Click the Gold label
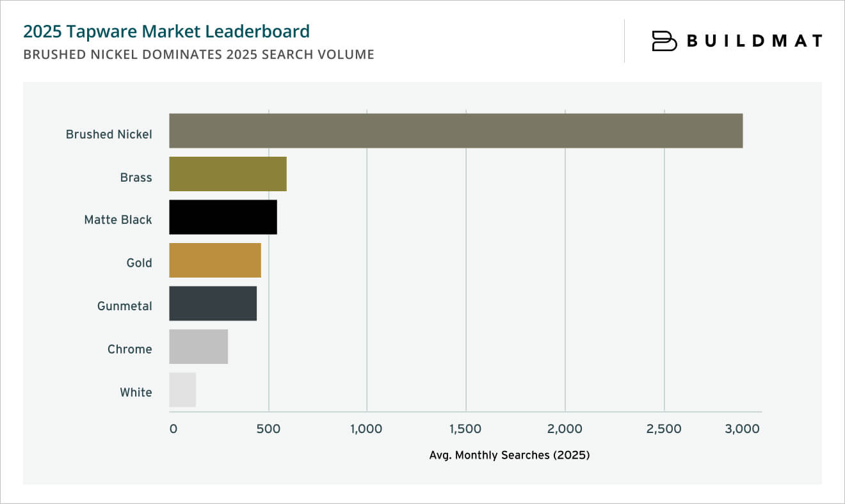 (140, 262)
